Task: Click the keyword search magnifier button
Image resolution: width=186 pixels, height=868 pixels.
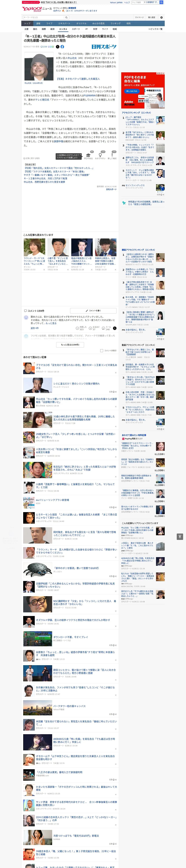Action: coord(66,17)
